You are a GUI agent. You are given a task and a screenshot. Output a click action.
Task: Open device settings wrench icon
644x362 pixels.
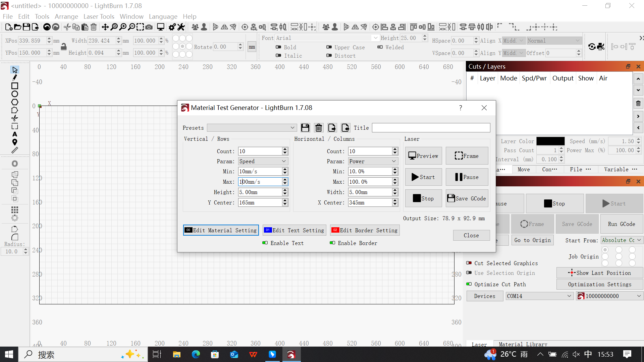coord(181,27)
